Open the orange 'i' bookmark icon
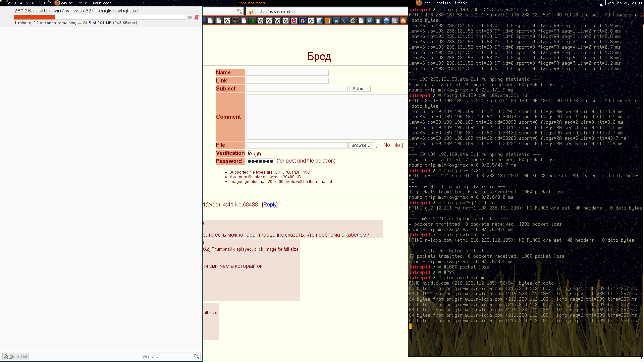The height and width of the screenshot is (362, 644). [x=328, y=21]
